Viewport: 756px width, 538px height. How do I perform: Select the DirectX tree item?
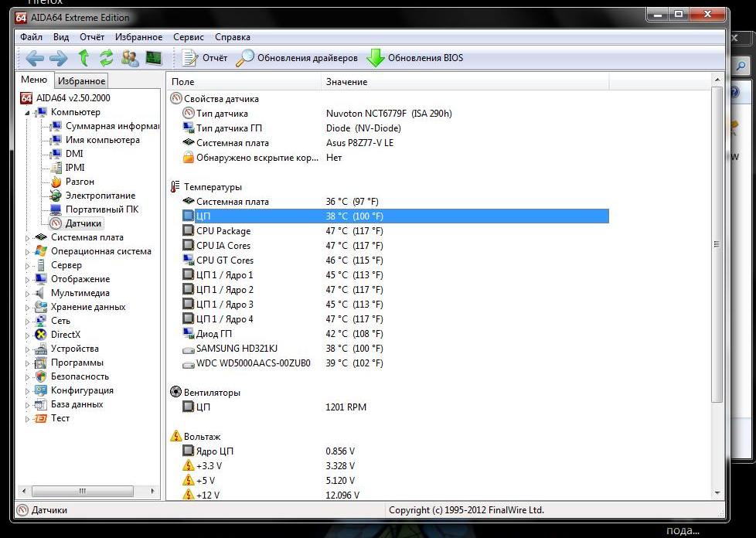pyautogui.click(x=65, y=335)
